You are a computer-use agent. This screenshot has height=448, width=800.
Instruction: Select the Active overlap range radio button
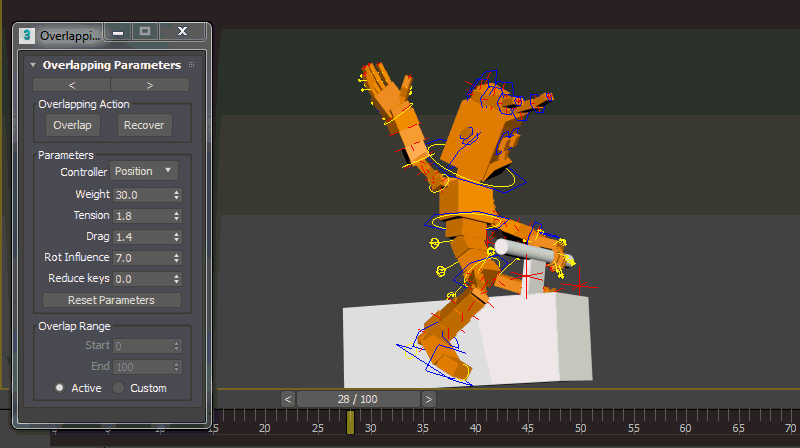pos(60,388)
